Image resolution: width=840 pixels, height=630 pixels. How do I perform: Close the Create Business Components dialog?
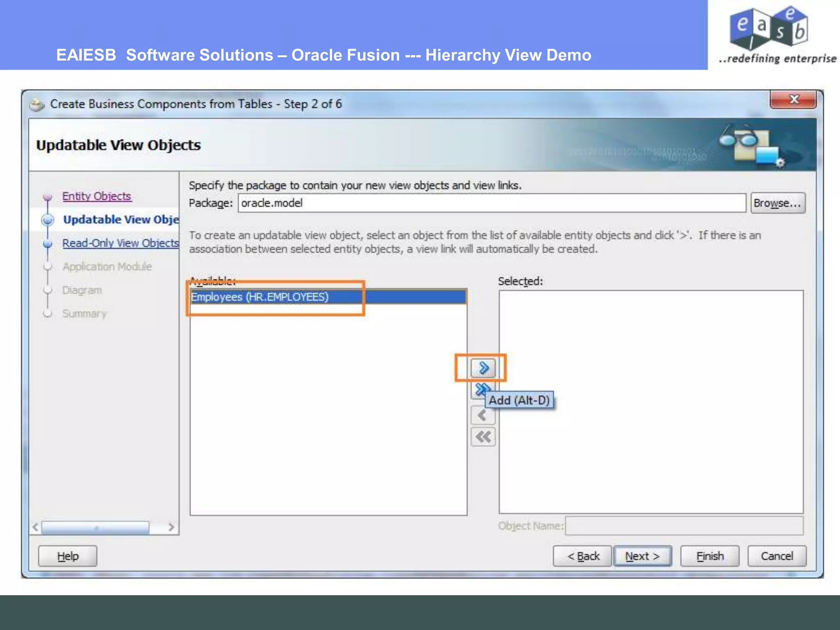793,100
